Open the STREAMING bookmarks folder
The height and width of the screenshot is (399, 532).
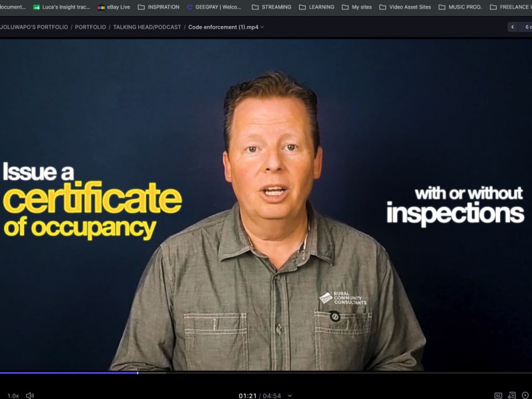click(x=271, y=7)
